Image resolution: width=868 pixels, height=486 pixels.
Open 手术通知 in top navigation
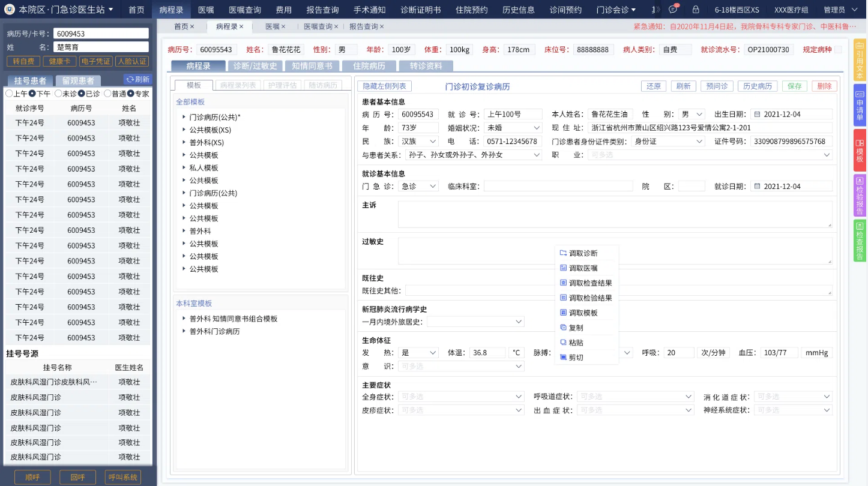click(x=370, y=10)
